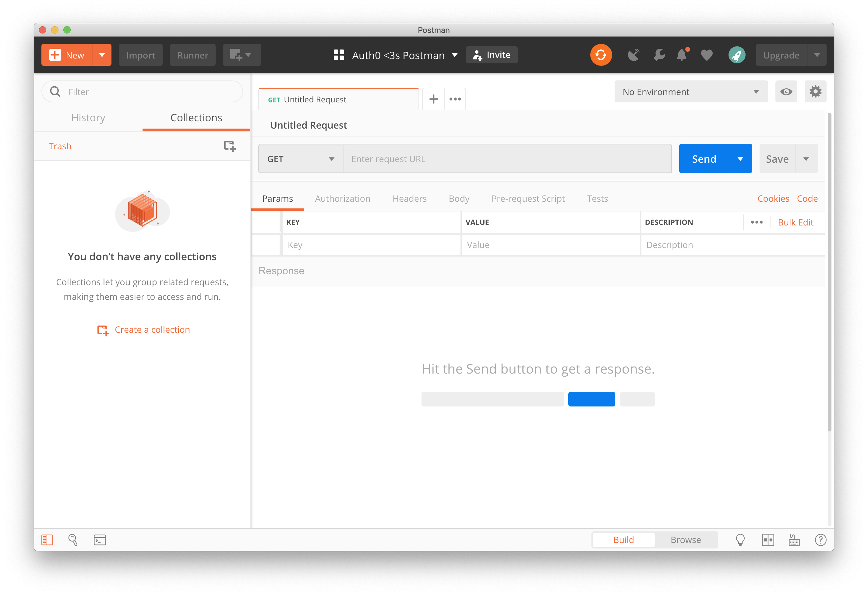The width and height of the screenshot is (868, 596).
Task: Toggle the two-pane view layout icon
Action: (x=767, y=540)
